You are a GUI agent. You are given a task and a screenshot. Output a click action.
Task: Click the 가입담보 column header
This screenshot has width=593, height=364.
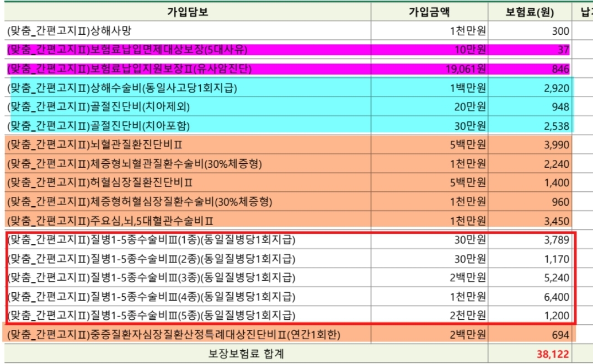point(189,12)
